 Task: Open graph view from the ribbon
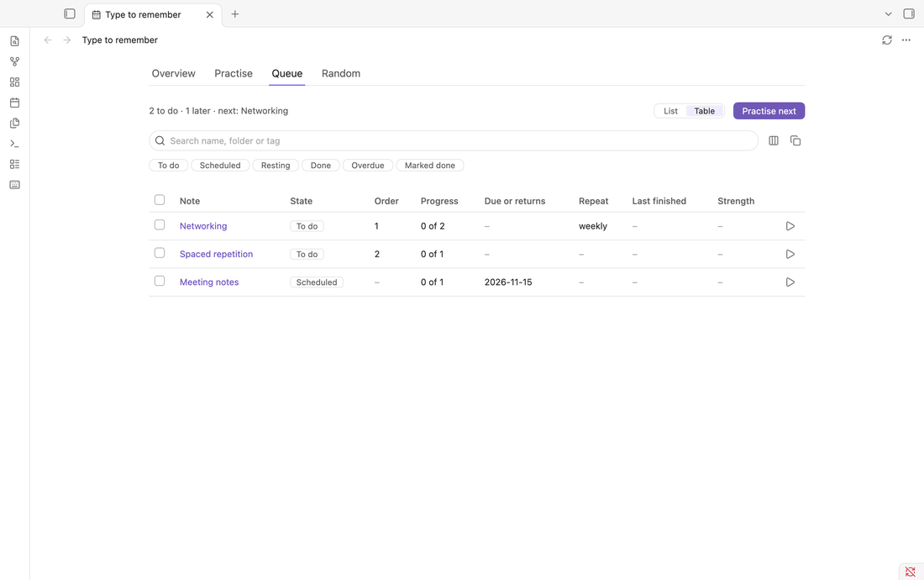coord(15,61)
